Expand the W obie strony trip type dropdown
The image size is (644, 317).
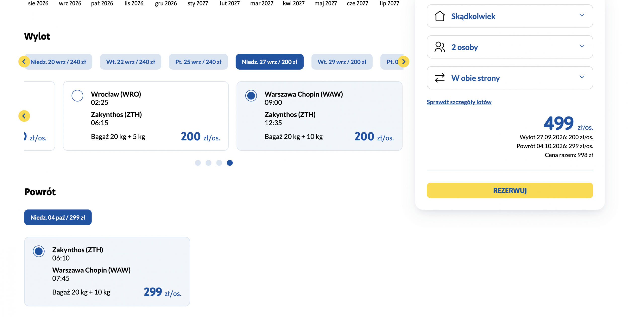(x=509, y=78)
